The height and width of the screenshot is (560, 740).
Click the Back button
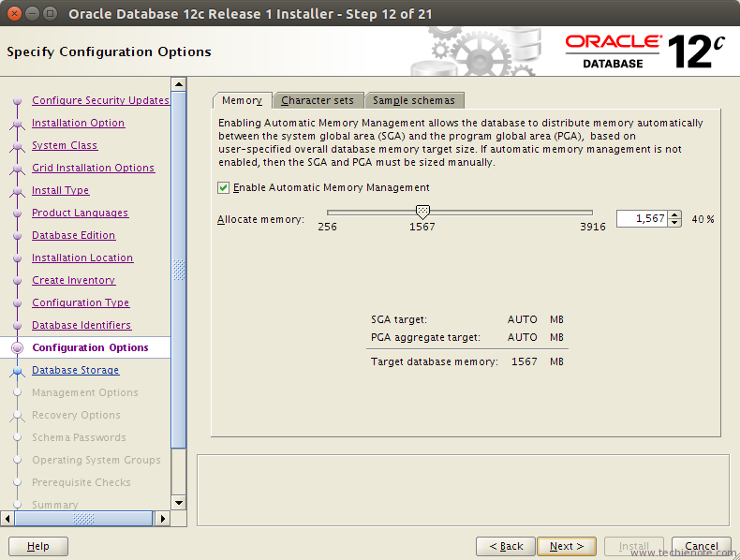click(x=506, y=546)
